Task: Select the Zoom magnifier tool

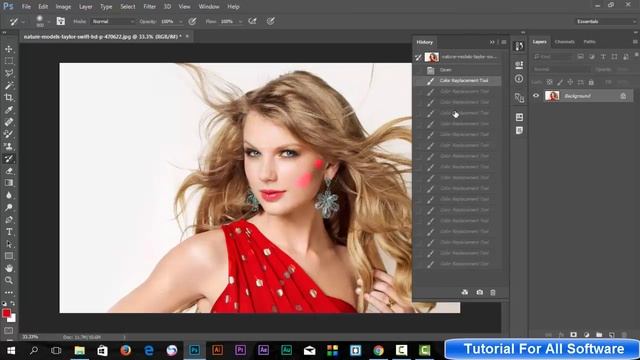Action: [x=9, y=280]
